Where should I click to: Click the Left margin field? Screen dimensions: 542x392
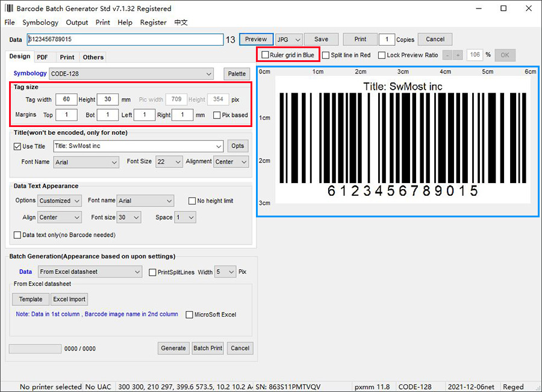click(x=145, y=115)
